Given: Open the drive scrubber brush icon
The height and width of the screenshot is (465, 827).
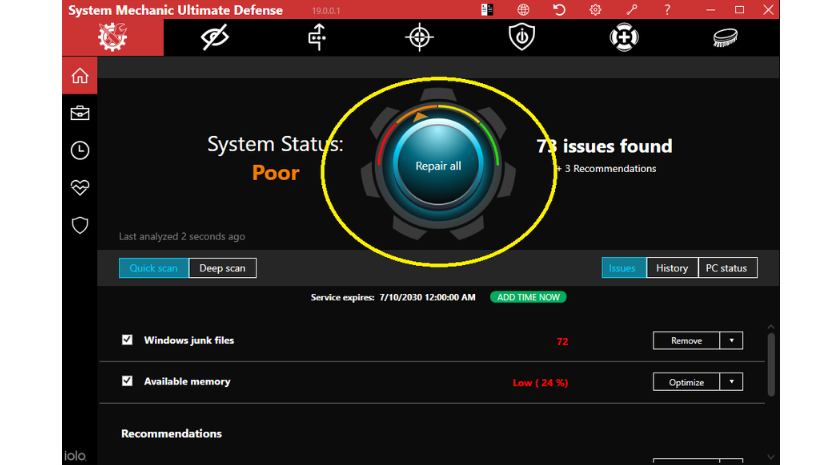Looking at the screenshot, I should [x=725, y=38].
